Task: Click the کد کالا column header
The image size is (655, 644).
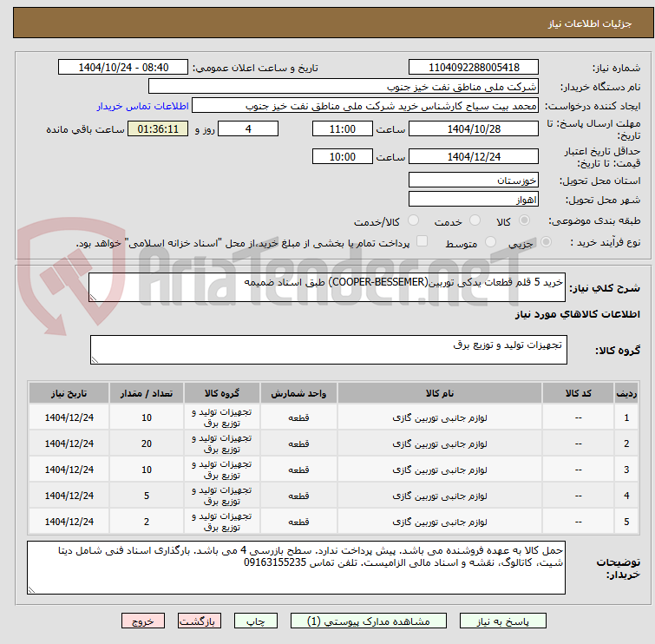Action: click(578, 393)
